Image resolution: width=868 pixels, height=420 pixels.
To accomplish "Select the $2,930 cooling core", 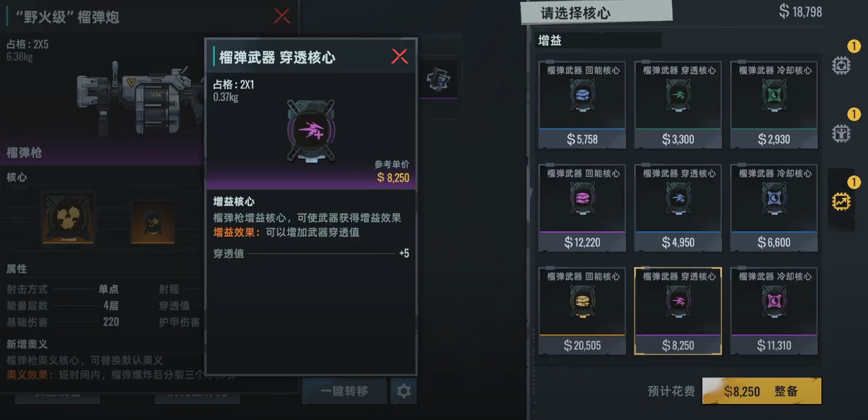I will point(774,104).
